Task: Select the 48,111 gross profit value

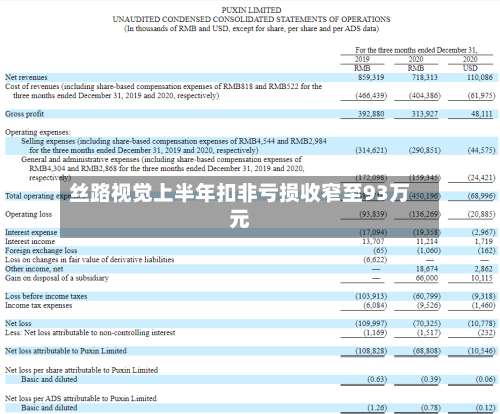Action: (482, 114)
